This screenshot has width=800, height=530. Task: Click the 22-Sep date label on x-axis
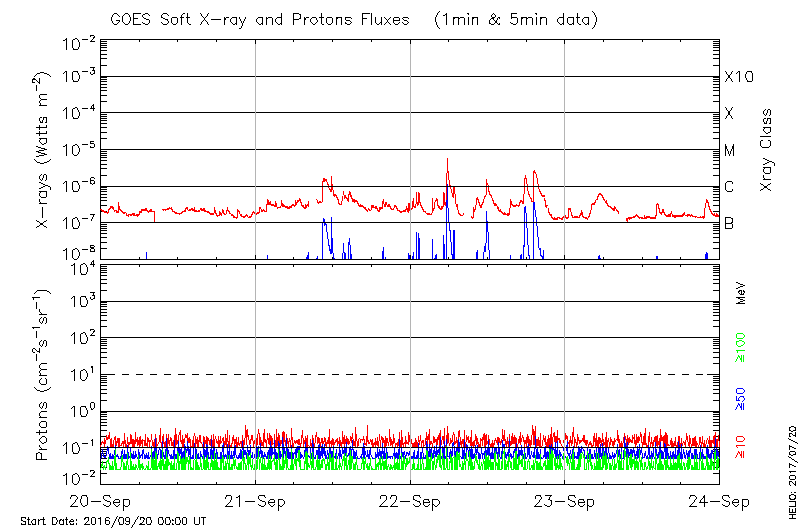pyautogui.click(x=410, y=501)
